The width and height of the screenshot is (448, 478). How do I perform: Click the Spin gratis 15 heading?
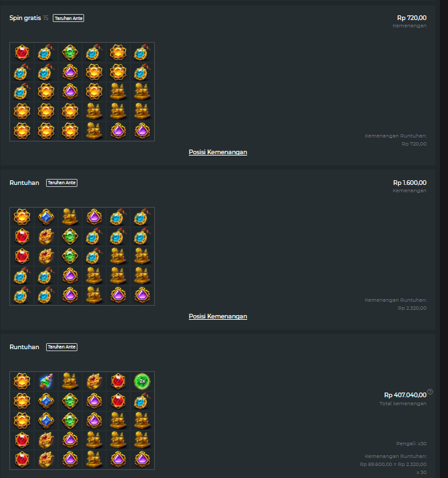pyautogui.click(x=29, y=18)
